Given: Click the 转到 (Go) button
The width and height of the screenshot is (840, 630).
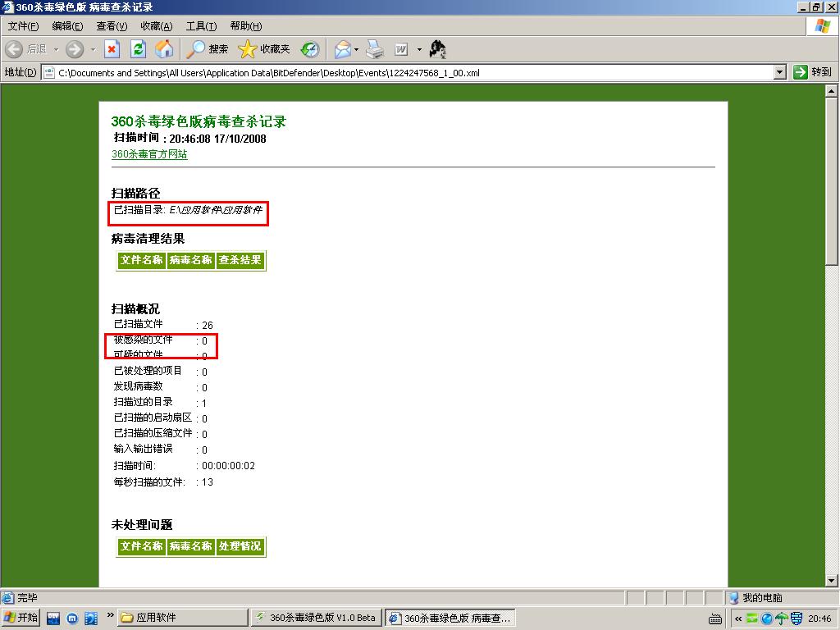Looking at the screenshot, I should pyautogui.click(x=813, y=72).
